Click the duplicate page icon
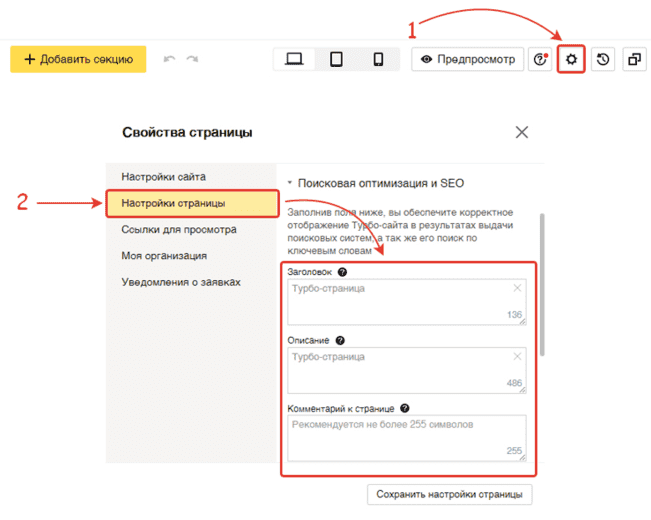The image size is (651, 520). (634, 59)
